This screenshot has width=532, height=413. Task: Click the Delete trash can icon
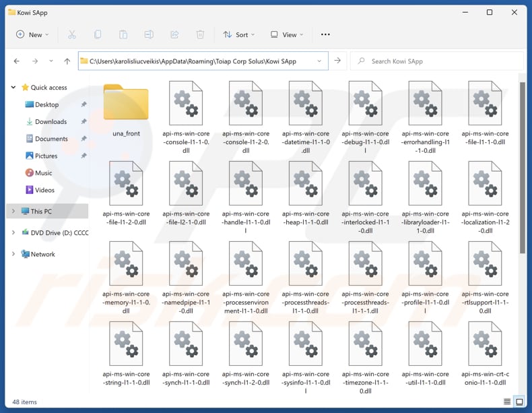tap(200, 34)
